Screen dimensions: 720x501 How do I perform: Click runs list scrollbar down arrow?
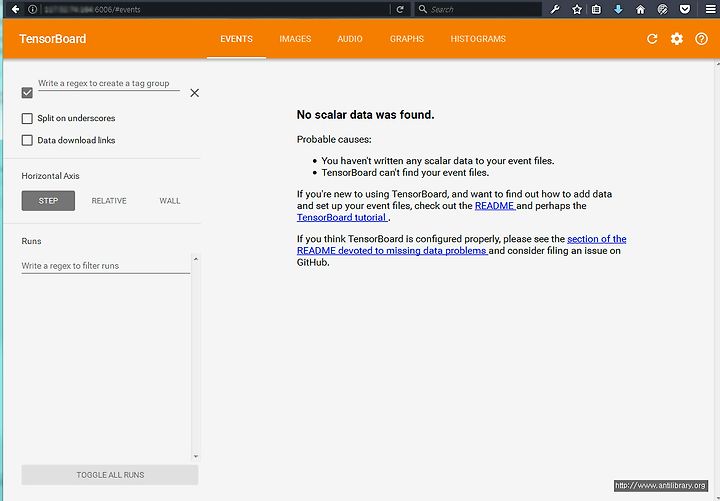(196, 456)
